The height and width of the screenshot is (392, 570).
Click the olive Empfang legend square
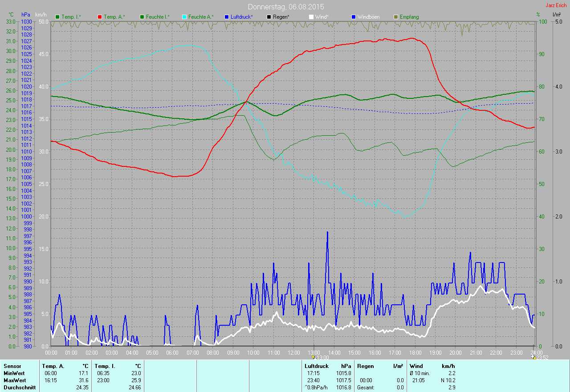[396, 17]
